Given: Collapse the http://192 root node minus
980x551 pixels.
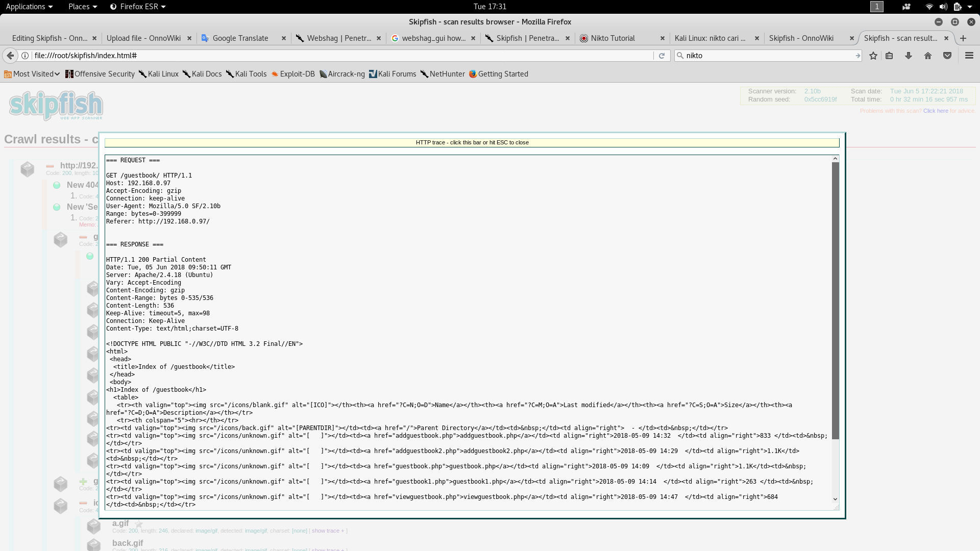Looking at the screenshot, I should [x=50, y=166].
